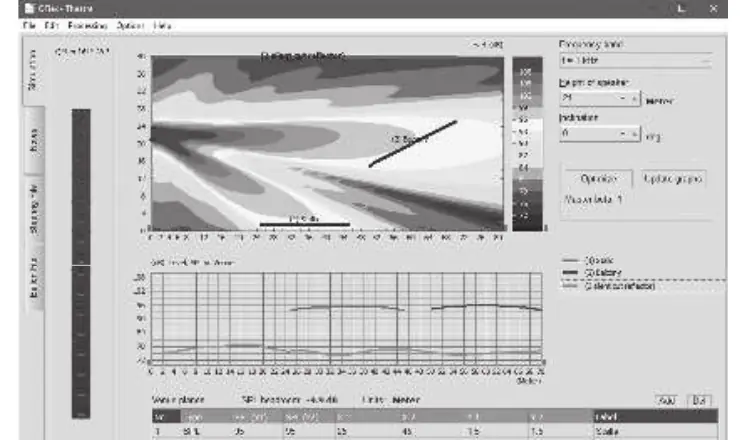The width and height of the screenshot is (746, 440).
Task: Click the SPL color scale bar
Action: (527, 144)
